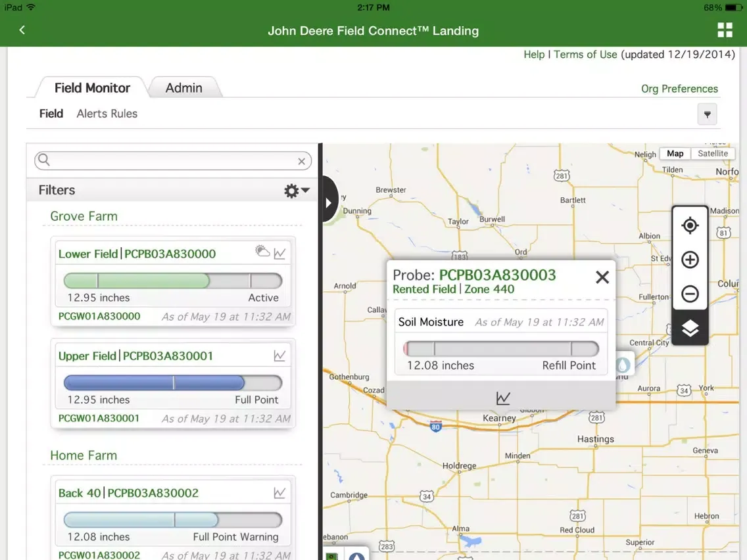
Task: Click the popup Soil Moisture gauge bar
Action: [500, 348]
